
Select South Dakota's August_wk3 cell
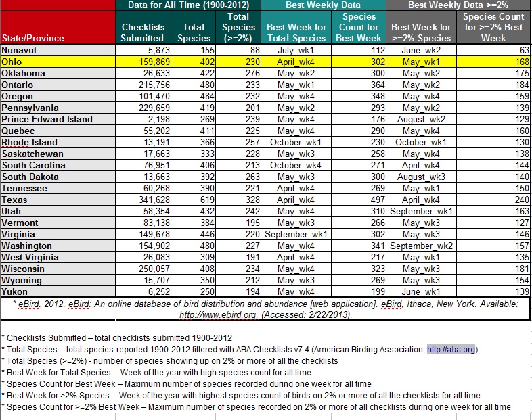click(x=421, y=177)
